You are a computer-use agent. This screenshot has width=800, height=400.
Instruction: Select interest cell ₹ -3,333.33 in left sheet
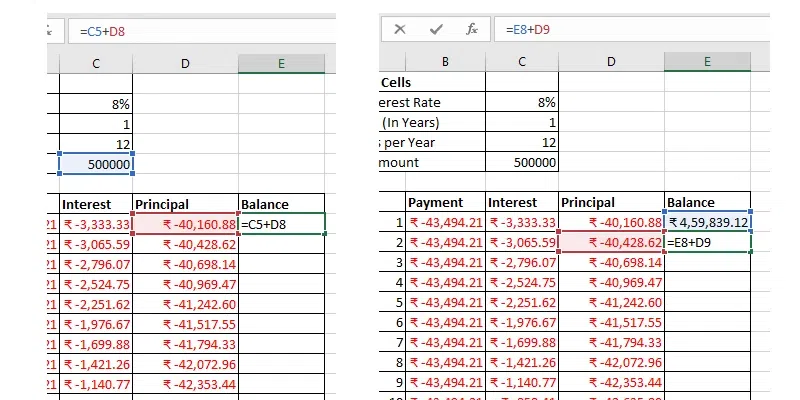tap(96, 224)
